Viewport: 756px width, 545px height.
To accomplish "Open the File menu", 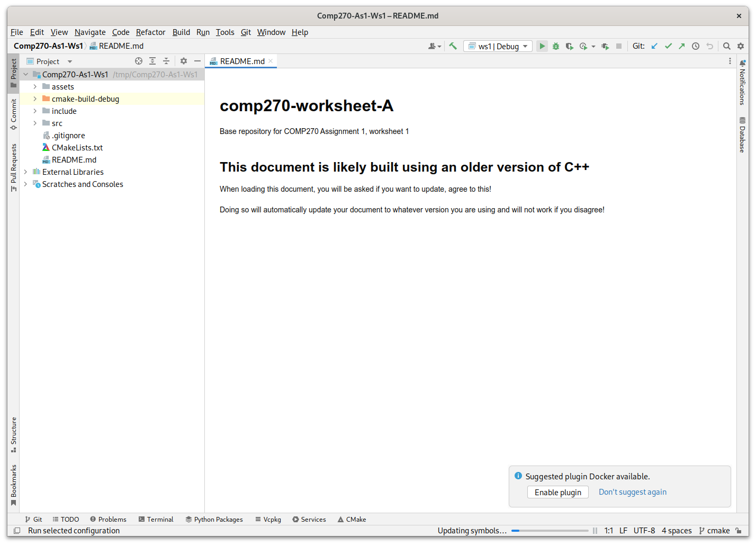I will click(x=17, y=32).
